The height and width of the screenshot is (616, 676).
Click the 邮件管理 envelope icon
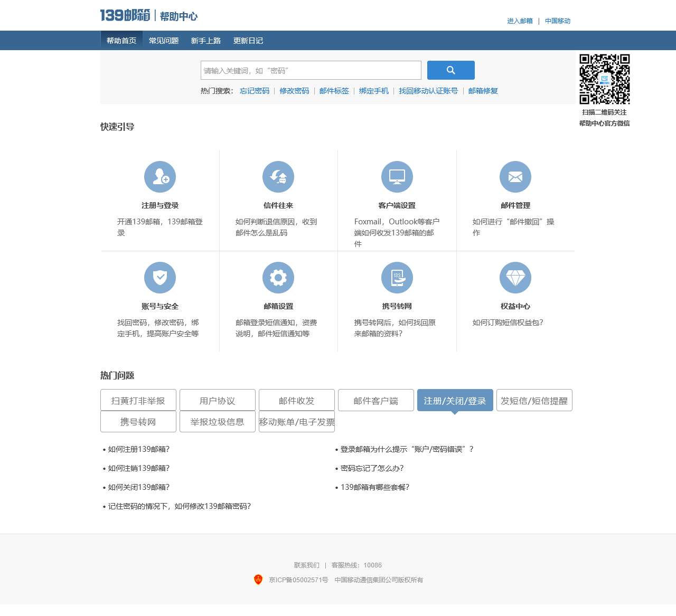pyautogui.click(x=515, y=177)
